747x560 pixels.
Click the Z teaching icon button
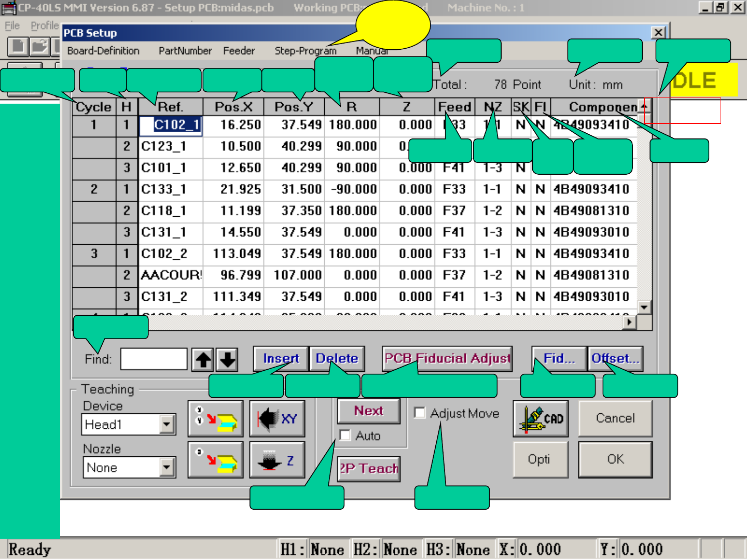(x=277, y=459)
